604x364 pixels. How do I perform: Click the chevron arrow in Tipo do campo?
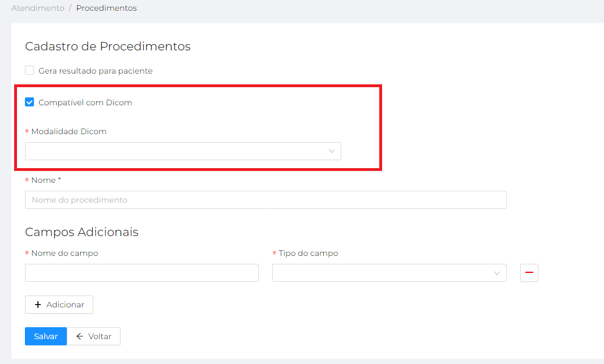pos(497,273)
